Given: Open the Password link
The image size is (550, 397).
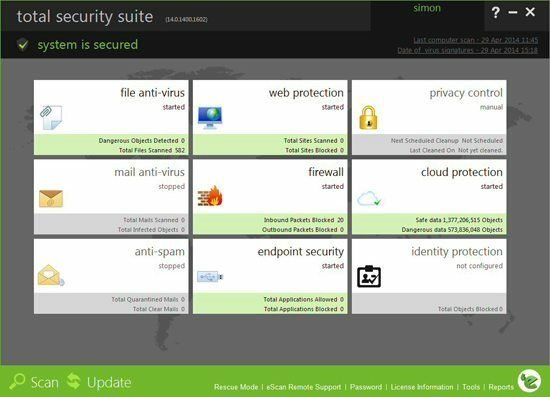Looking at the screenshot, I should 366,387.
